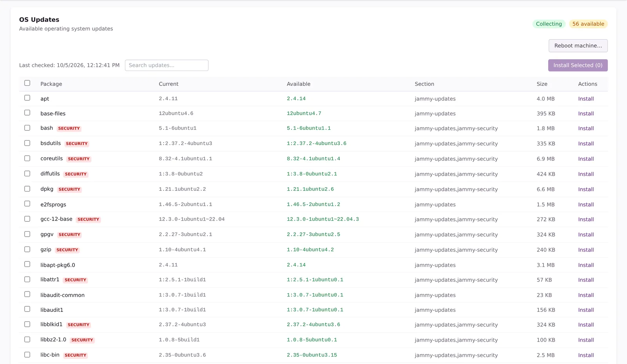
Task: Install the gzip update
Action: 586,250
